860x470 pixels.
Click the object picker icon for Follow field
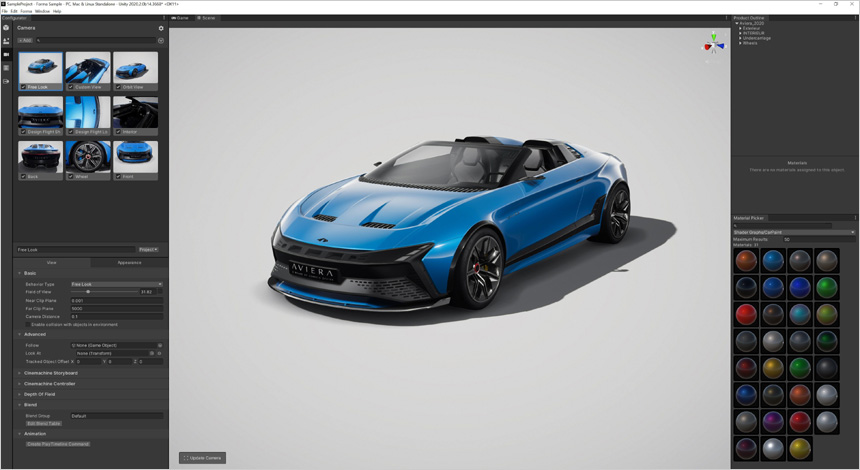[x=159, y=345]
